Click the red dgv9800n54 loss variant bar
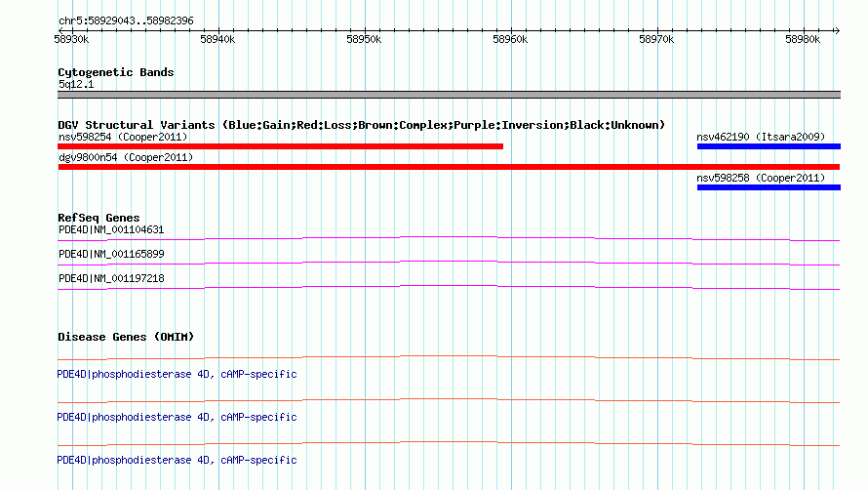 point(449,167)
